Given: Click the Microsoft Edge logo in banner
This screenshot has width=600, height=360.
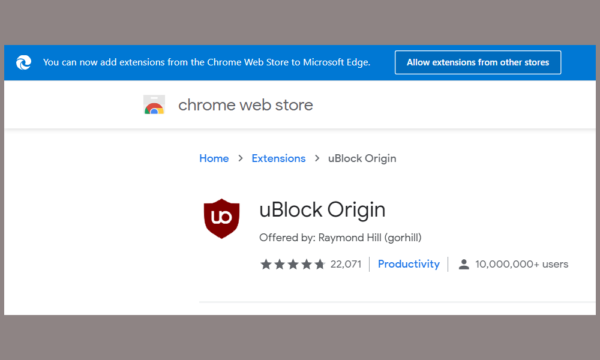Looking at the screenshot, I should click(23, 62).
